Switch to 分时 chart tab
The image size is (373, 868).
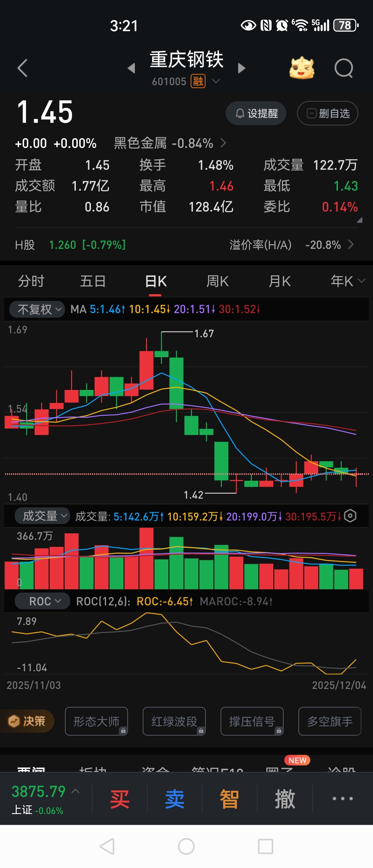tap(31, 281)
